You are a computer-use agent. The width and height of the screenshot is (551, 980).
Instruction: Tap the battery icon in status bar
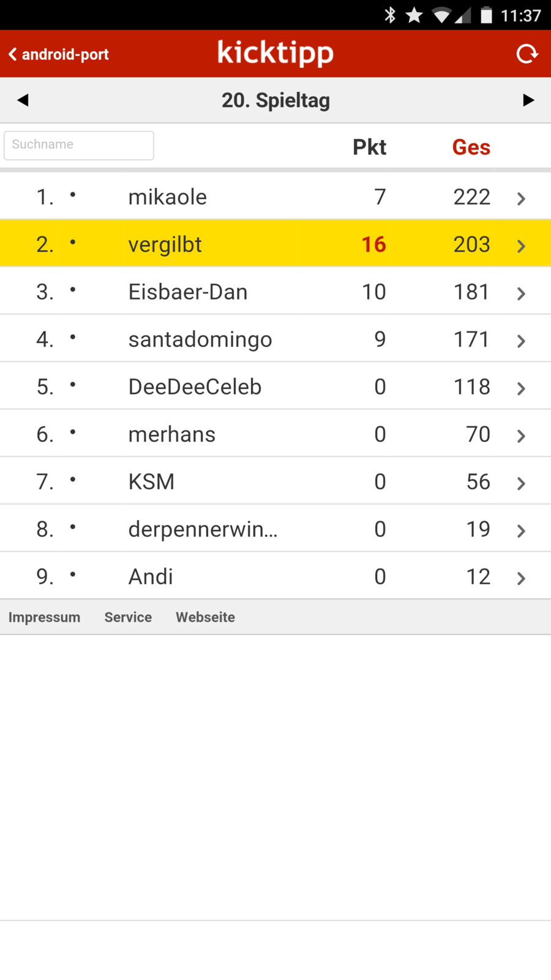tap(486, 15)
